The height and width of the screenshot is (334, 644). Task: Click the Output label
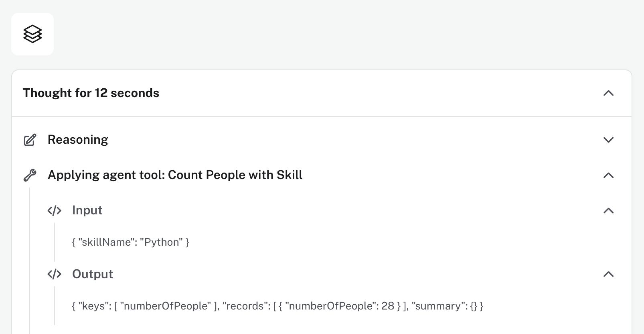[92, 274]
